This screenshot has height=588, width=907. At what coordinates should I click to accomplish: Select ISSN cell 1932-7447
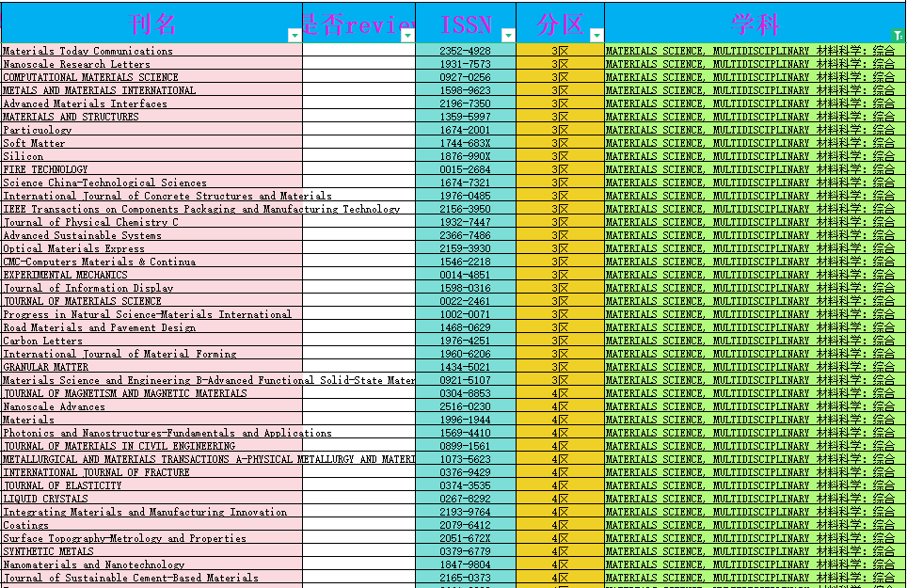pos(466,222)
